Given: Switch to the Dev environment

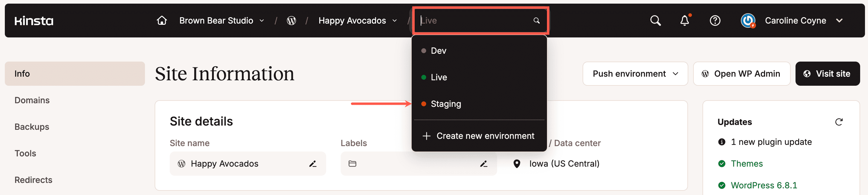Looking at the screenshot, I should (439, 50).
